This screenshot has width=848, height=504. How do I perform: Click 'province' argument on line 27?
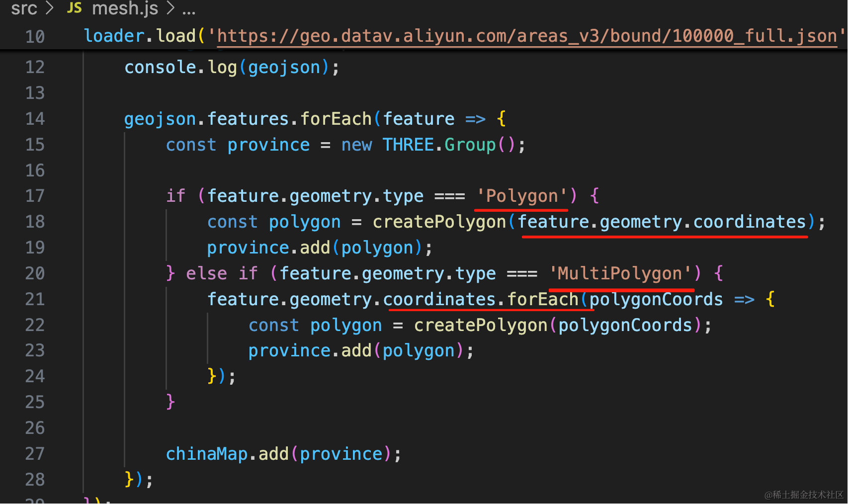tap(341, 454)
